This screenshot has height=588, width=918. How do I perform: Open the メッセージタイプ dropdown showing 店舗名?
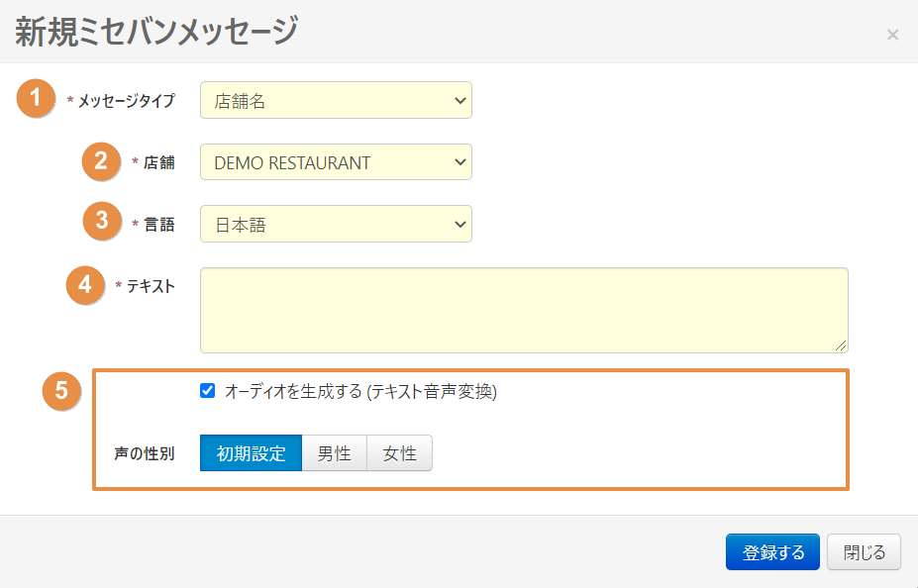click(336, 100)
